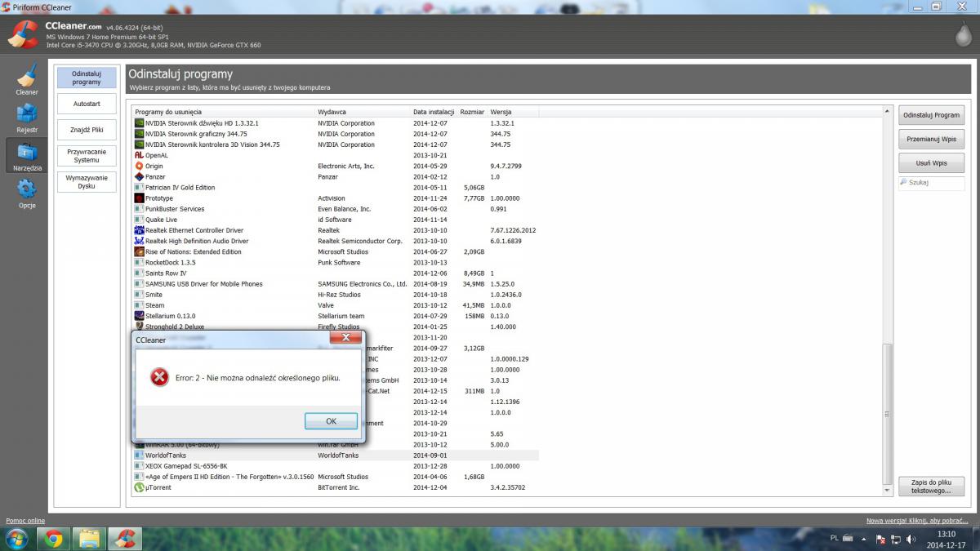
Task: Close the CCleaner error dialog with X
Action: 345,337
